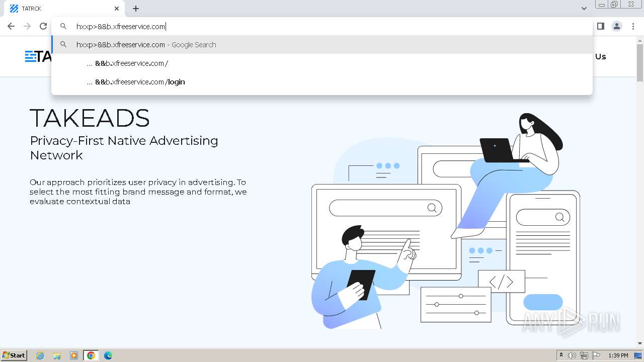The width and height of the screenshot is (644, 362).
Task: Open the network status tray icon
Action: (584, 355)
